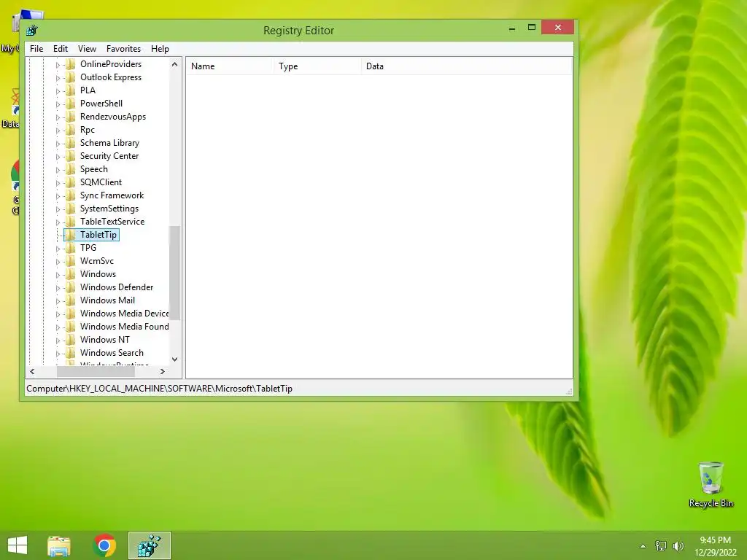Open the Favorites menu
Screen dimensions: 747x560
pyautogui.click(x=123, y=49)
